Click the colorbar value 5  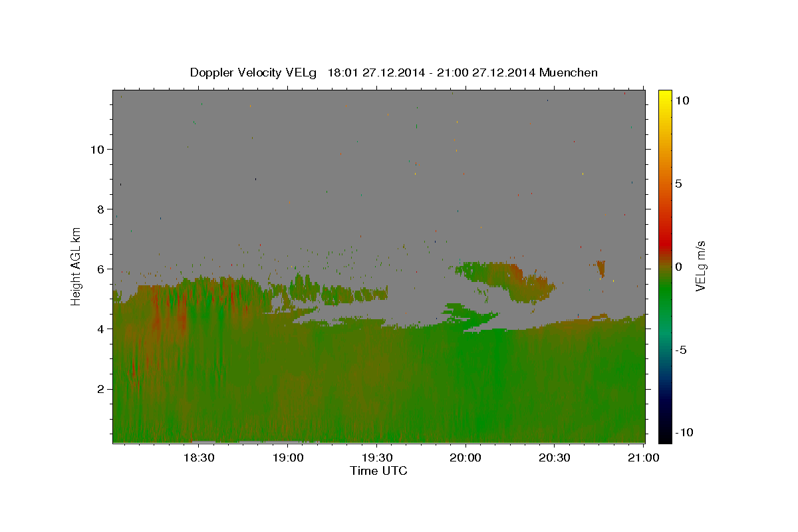[678, 184]
